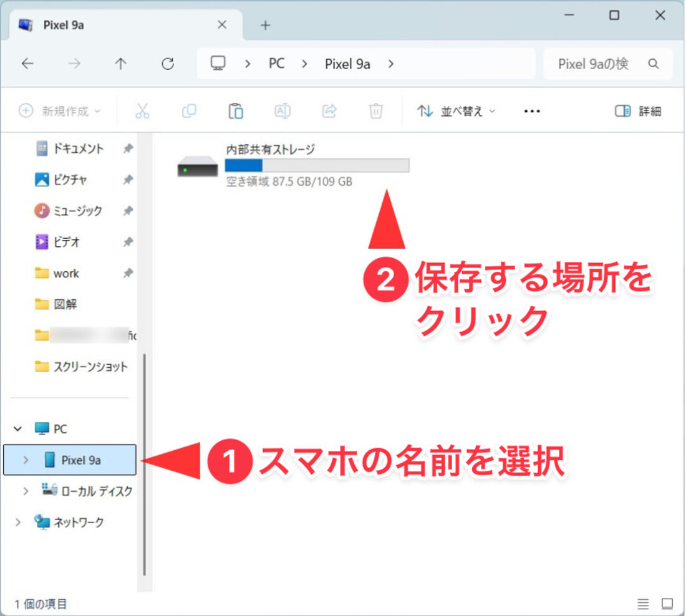Click the Pixel 9a search field
Image resolution: width=686 pixels, height=616 pixels.
pos(607,64)
